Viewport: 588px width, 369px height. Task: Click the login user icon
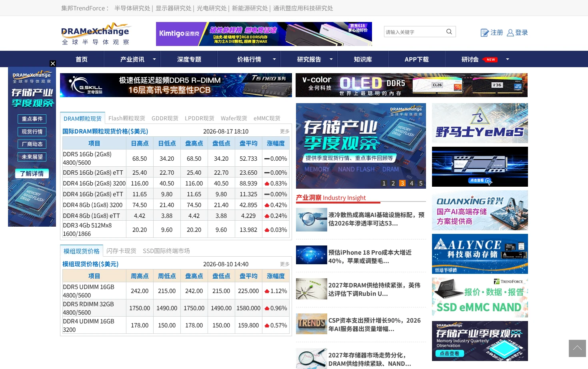pyautogui.click(x=510, y=33)
